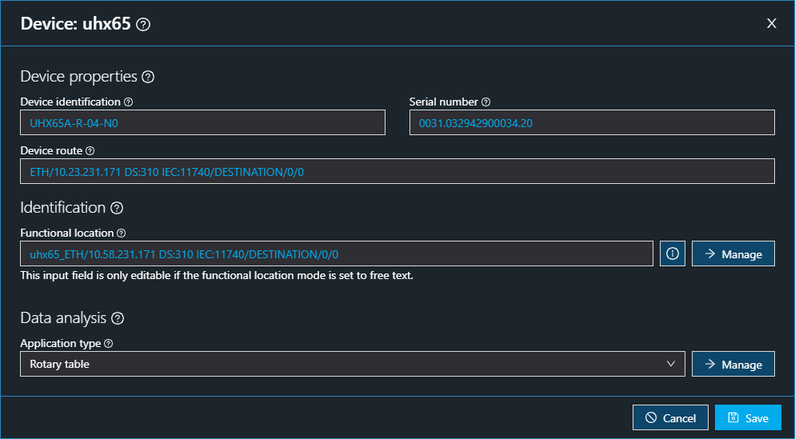Open help for Device properties section

pyautogui.click(x=149, y=77)
